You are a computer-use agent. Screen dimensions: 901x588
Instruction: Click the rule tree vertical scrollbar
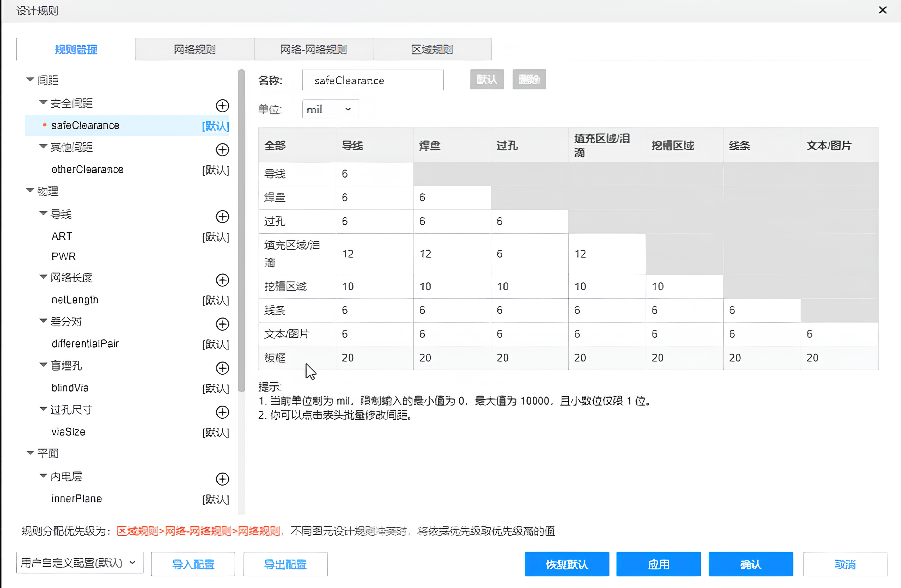[241, 231]
